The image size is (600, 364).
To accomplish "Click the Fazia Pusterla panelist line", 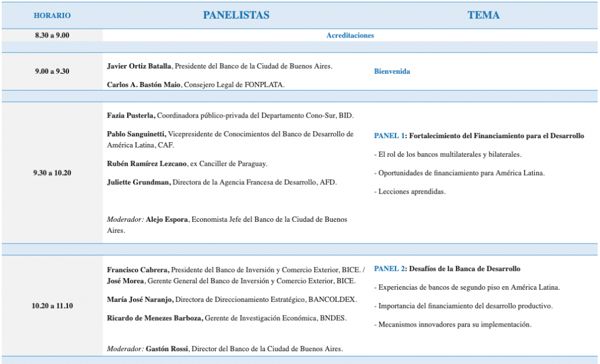I will (x=230, y=115).
